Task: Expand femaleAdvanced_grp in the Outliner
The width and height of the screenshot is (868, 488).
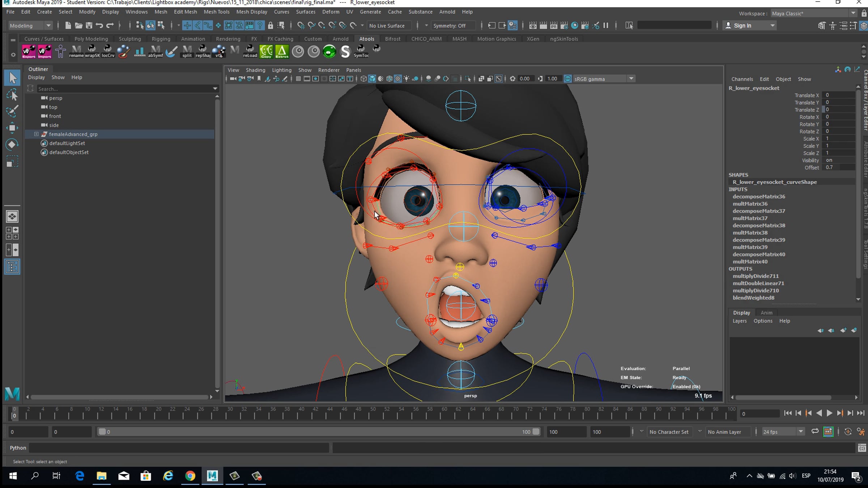Action: tap(36, 134)
